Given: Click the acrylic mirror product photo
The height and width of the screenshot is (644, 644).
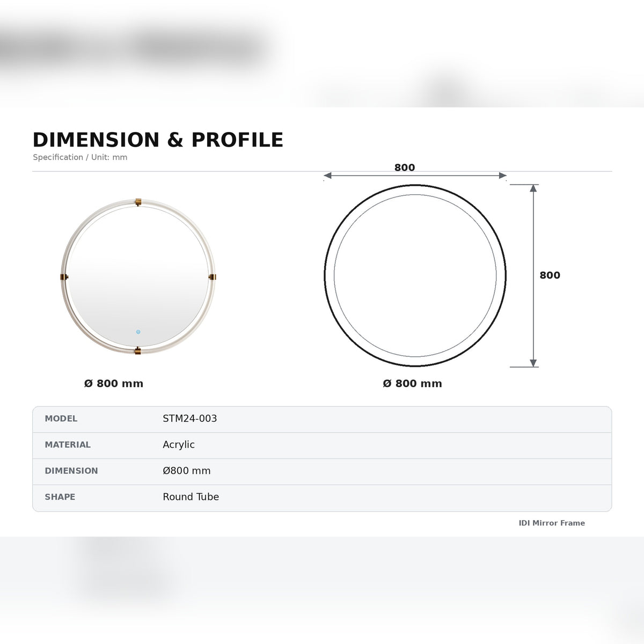Looking at the screenshot, I should [x=138, y=276].
